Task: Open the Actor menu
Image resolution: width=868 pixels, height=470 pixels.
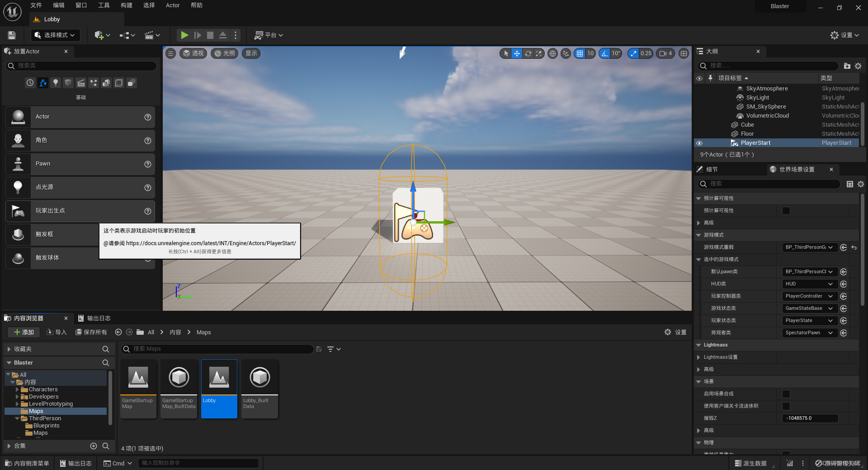Action: [173, 5]
